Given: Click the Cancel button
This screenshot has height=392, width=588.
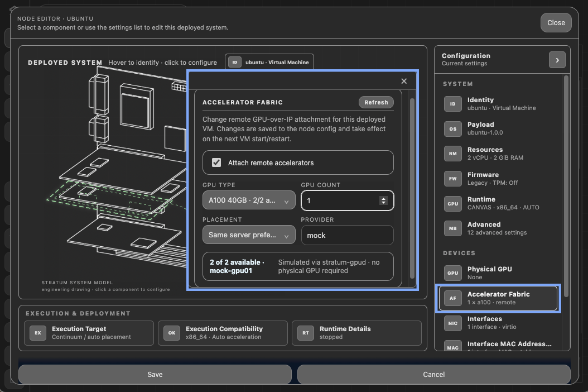Looking at the screenshot, I should tap(434, 374).
